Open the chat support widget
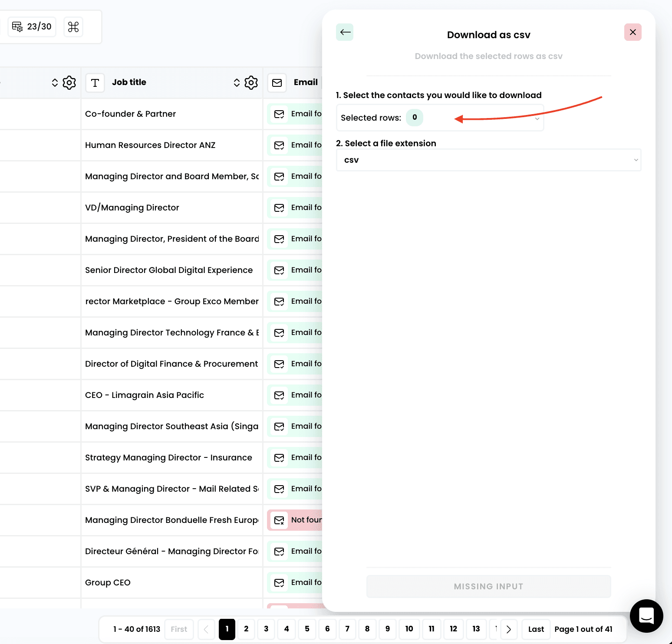The width and height of the screenshot is (672, 644). tap(646, 616)
